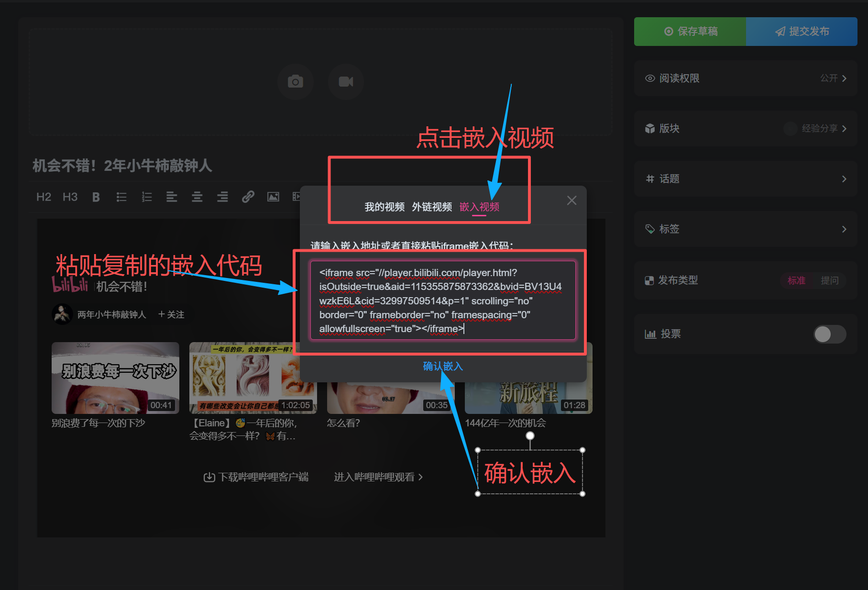Image resolution: width=868 pixels, height=590 pixels.
Task: Click the 保存草稿 save draft button
Action: point(690,32)
